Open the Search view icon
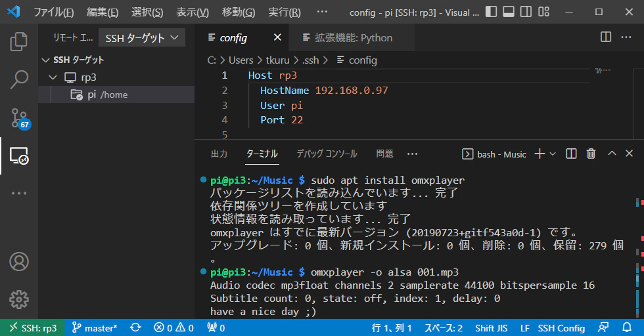The width and height of the screenshot is (644, 336). (19, 79)
